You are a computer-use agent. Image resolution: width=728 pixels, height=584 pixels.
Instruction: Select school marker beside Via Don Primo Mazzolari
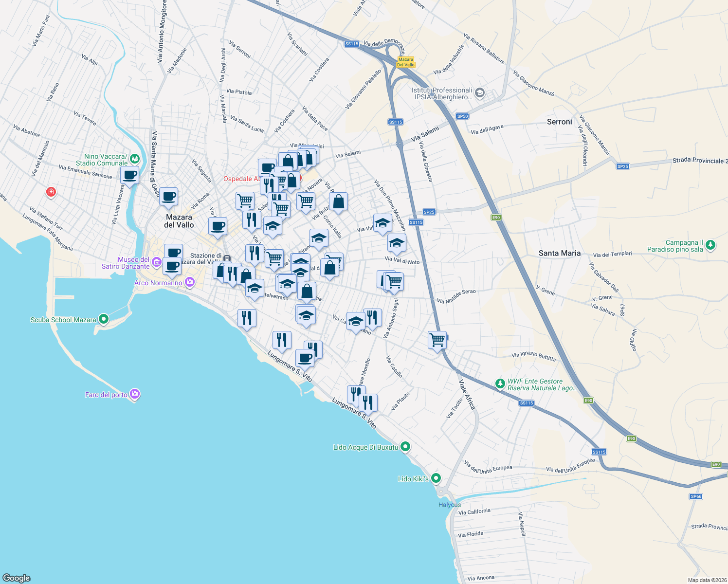(x=382, y=223)
